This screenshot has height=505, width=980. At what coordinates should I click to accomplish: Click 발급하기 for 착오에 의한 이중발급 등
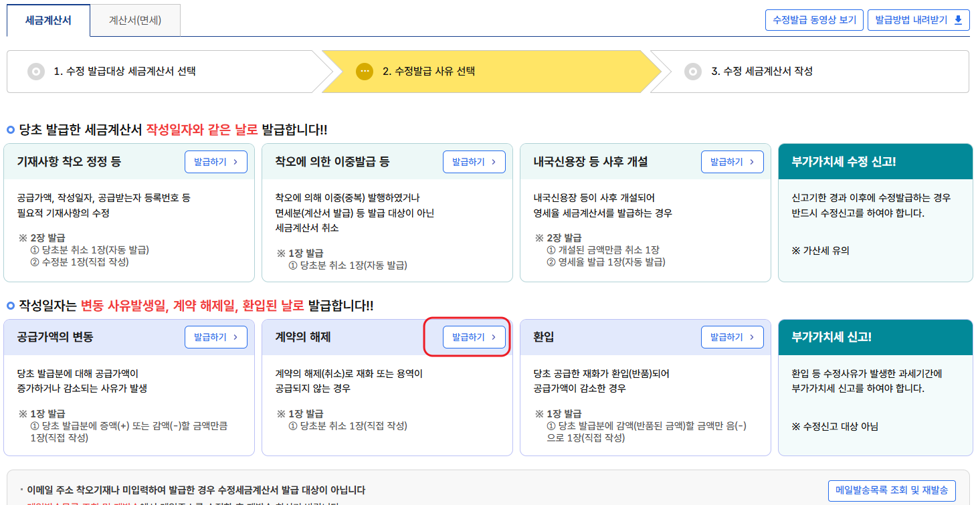tap(474, 161)
